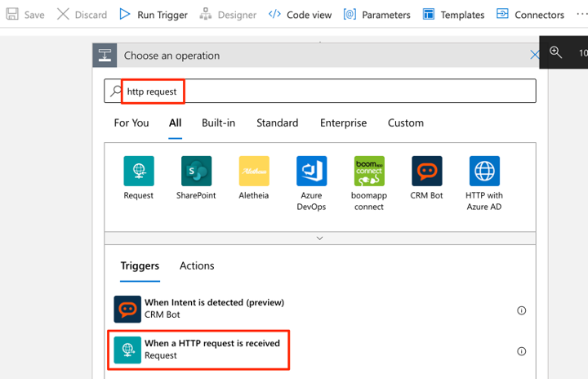
Task: Select the Triggers tab
Action: pos(140,265)
